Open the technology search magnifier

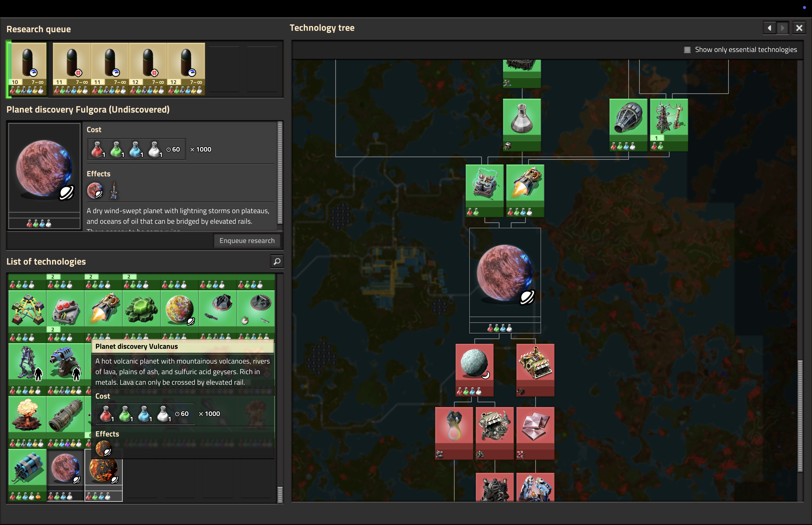pyautogui.click(x=277, y=262)
